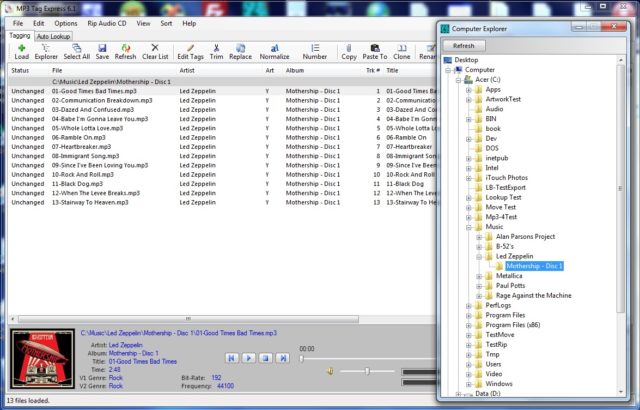Click the Select All toolbar icon
This screenshot has height=410, width=640.
[x=76, y=52]
